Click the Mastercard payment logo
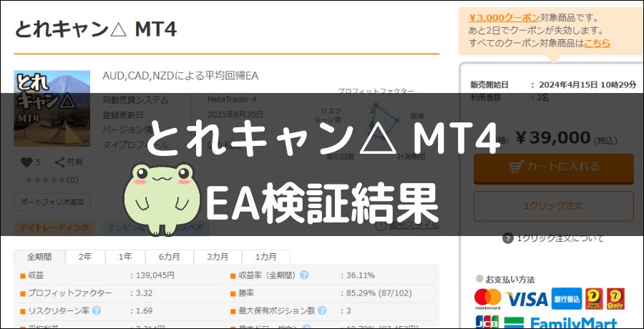The width and height of the screenshot is (644, 329). tap(488, 299)
